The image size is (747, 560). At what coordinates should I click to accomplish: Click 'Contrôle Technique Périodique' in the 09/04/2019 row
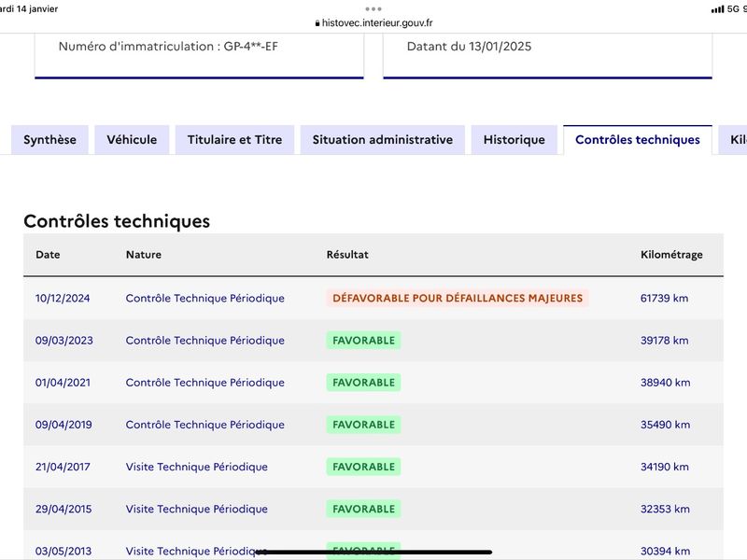[204, 425]
